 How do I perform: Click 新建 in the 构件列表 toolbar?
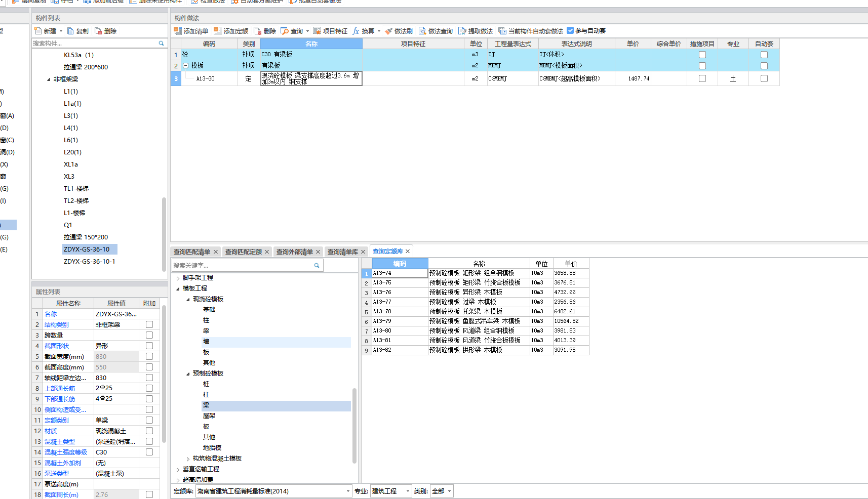pyautogui.click(x=46, y=31)
